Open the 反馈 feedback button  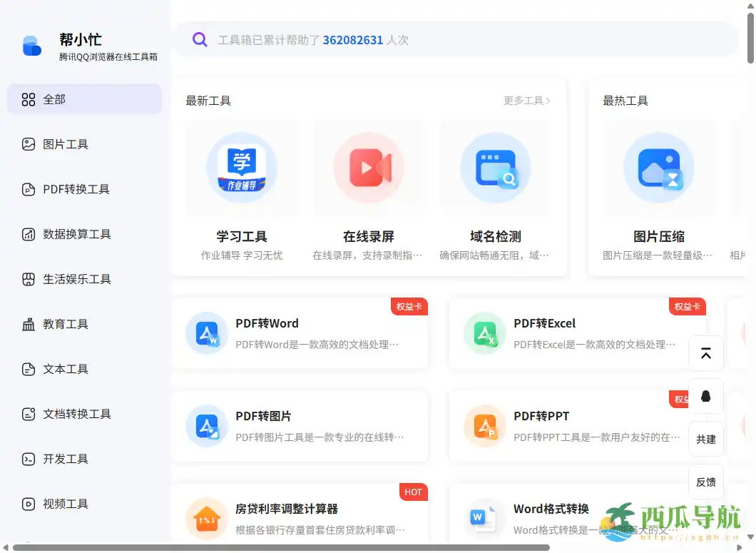click(705, 482)
